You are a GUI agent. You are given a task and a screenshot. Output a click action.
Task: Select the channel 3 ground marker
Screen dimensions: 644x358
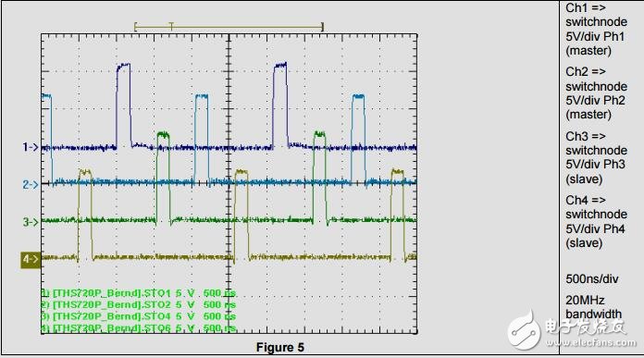31,222
